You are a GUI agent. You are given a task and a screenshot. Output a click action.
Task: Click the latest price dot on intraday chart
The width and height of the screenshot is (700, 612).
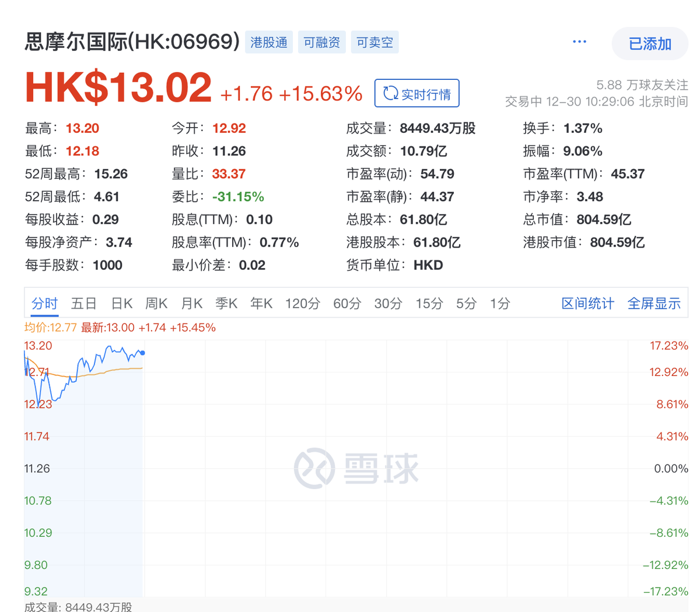(143, 353)
